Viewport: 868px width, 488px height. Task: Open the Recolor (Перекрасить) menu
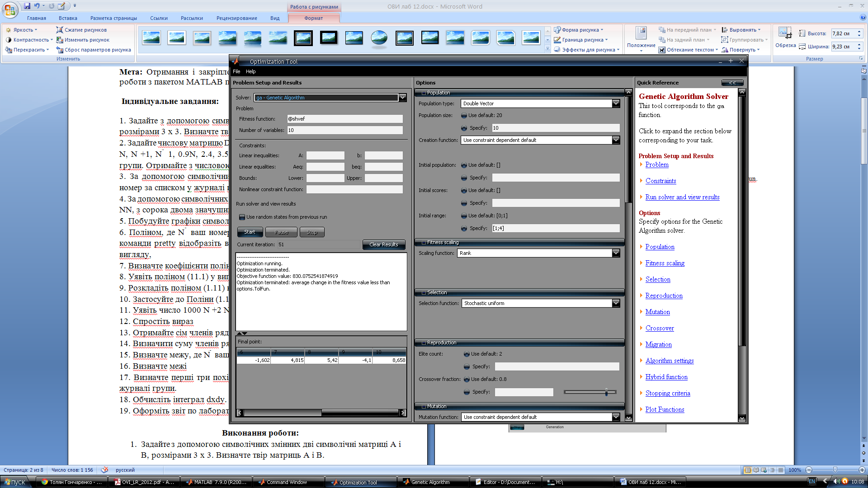(27, 50)
